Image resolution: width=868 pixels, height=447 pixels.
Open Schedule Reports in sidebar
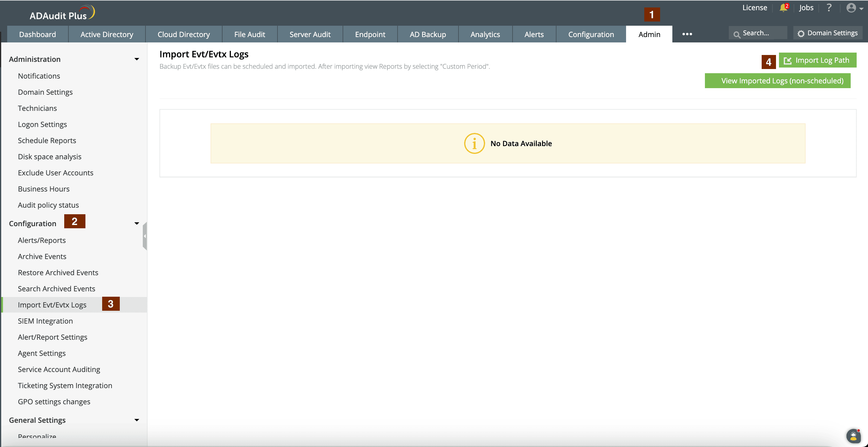pyautogui.click(x=47, y=140)
